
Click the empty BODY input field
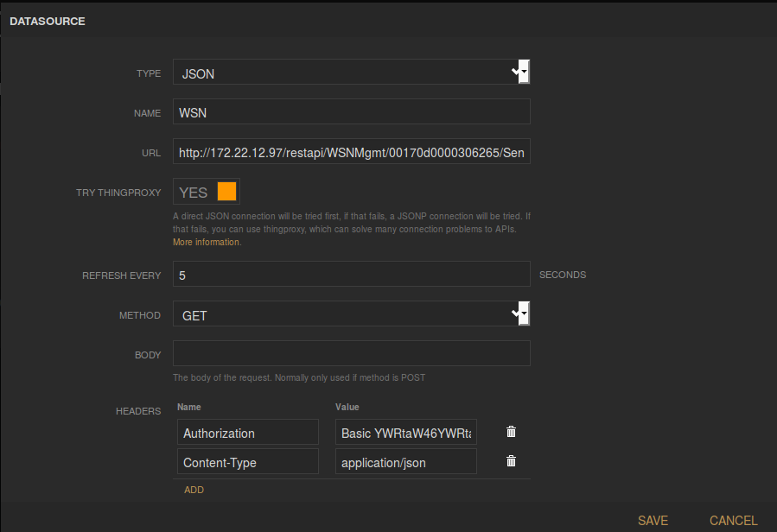tap(351, 353)
